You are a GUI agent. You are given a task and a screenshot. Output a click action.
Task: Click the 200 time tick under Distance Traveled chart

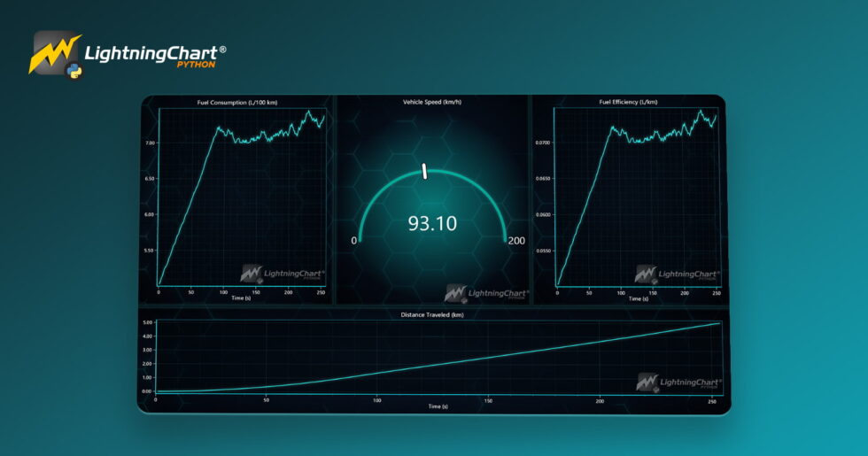601,400
